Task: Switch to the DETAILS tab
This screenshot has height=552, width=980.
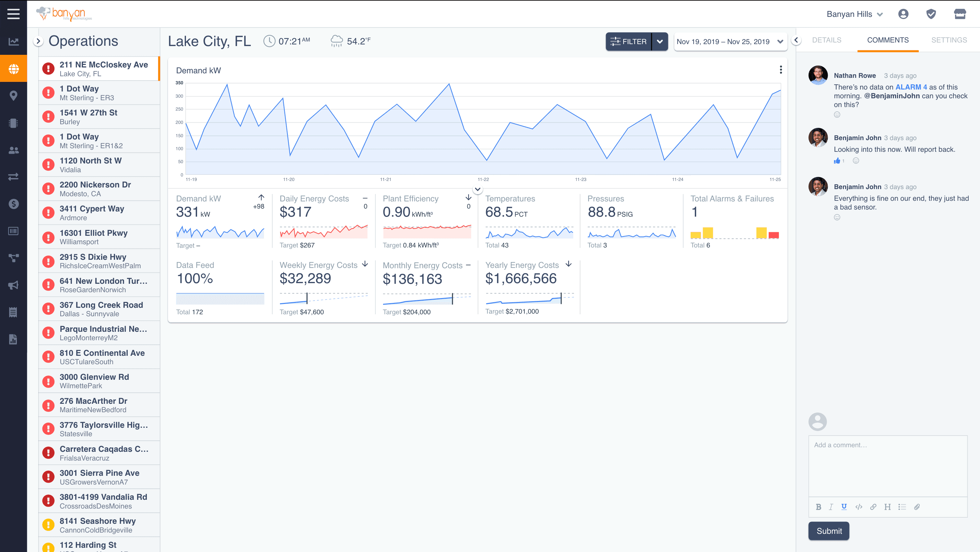Action: (x=826, y=40)
